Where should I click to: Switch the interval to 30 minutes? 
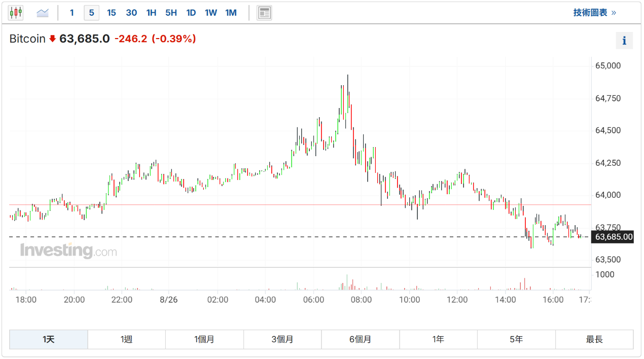click(131, 13)
